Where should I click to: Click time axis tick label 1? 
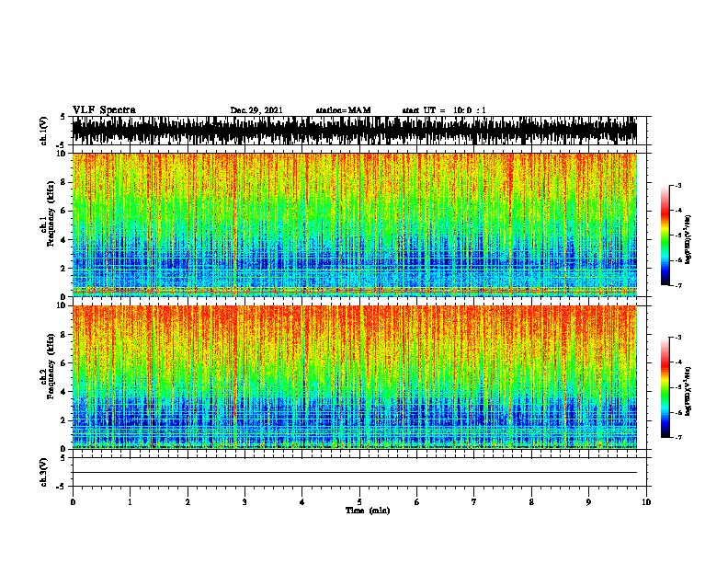[x=130, y=501]
